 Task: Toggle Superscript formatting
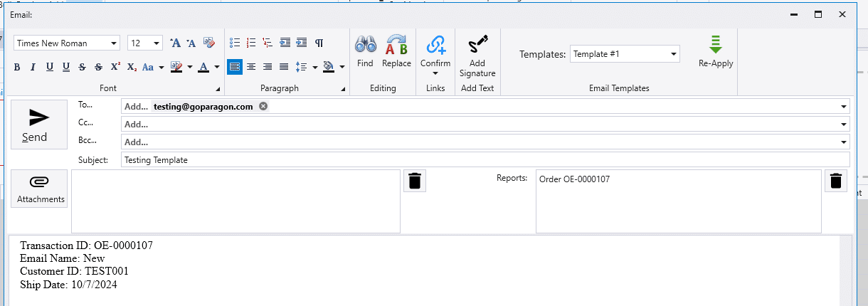(115, 67)
